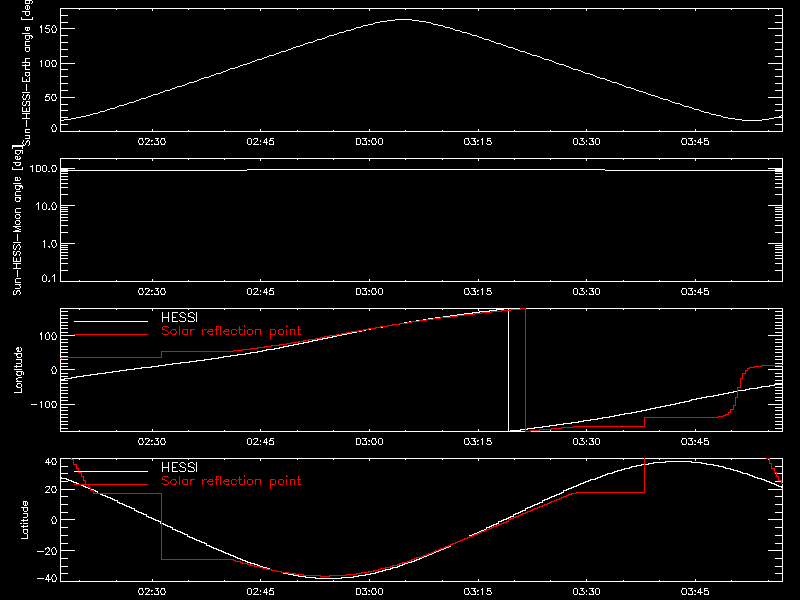This screenshot has width=800, height=600.
Task: Click the -40 tick on Latitude plot
Action: 46,579
